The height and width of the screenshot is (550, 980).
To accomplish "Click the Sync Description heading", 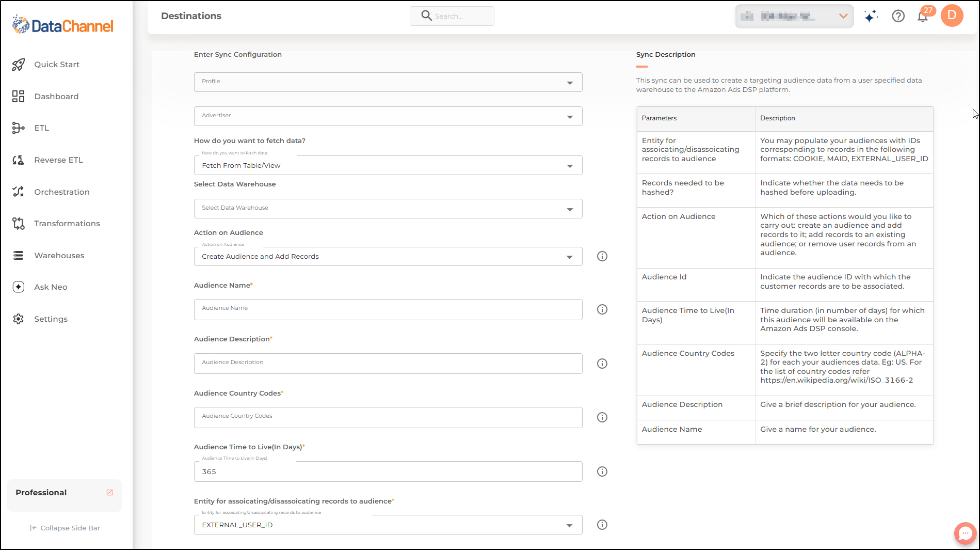I will (x=666, y=54).
